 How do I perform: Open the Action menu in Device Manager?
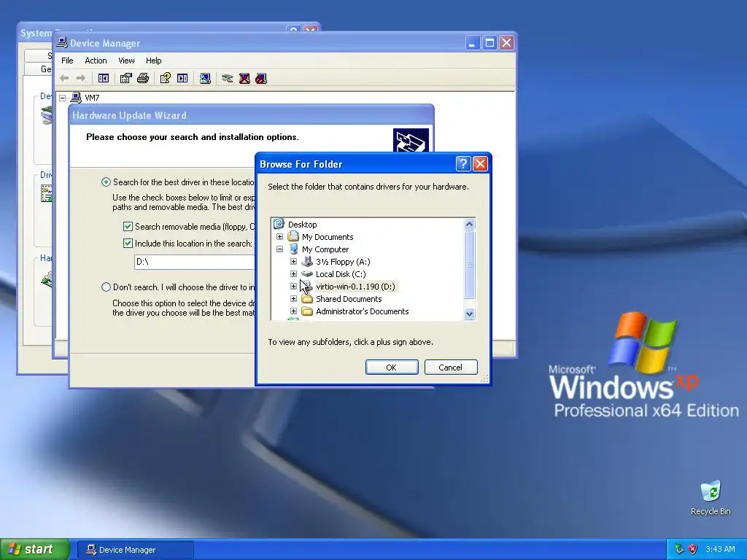coord(96,61)
